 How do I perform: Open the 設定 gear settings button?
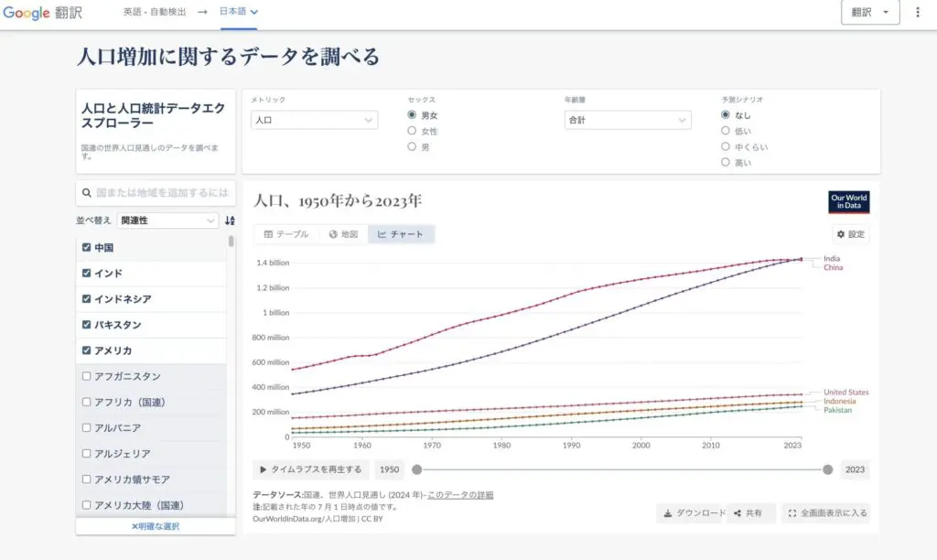[x=850, y=234]
